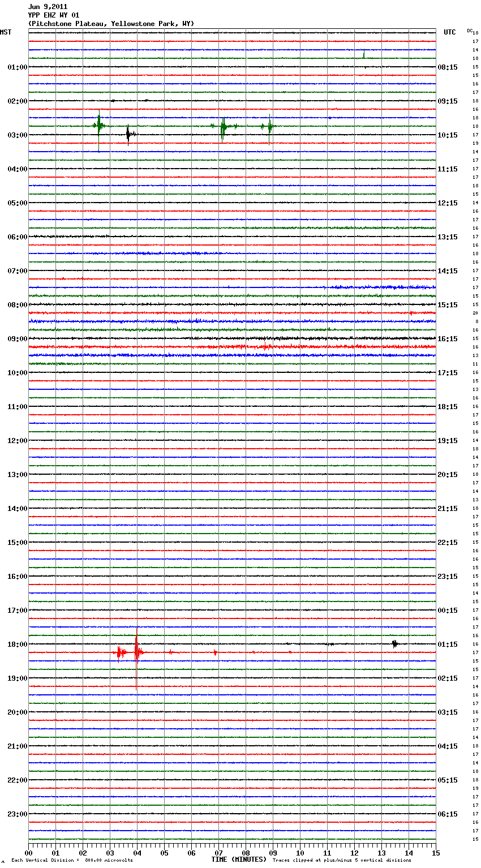Click the 08:00 MST time label
This screenshot has height=868, width=481.
[18, 305]
